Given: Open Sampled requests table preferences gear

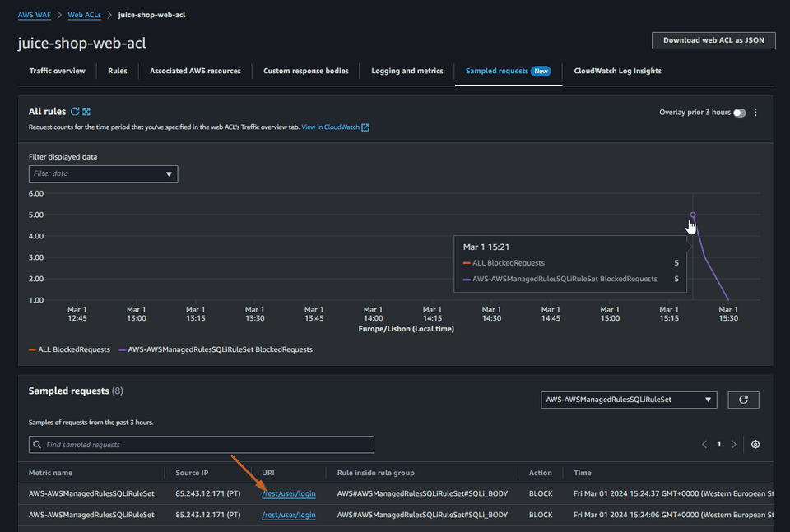Looking at the screenshot, I should pos(755,444).
